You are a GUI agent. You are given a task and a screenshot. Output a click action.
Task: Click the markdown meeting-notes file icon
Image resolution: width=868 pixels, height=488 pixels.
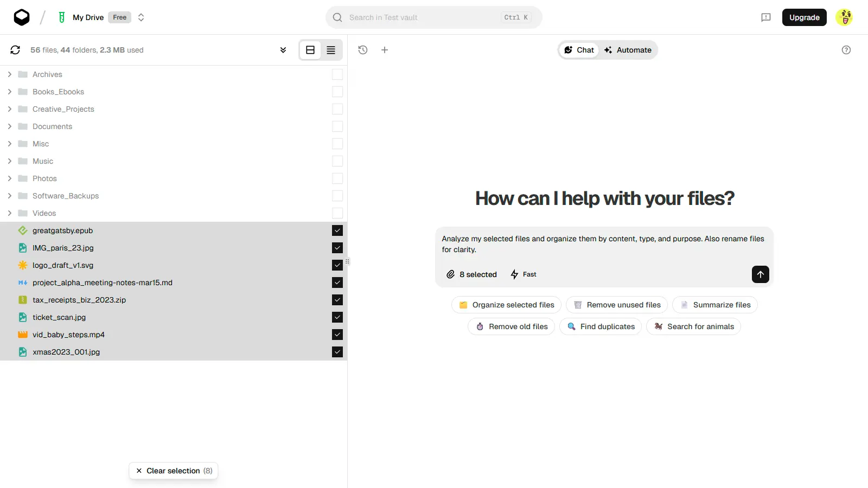click(x=23, y=282)
